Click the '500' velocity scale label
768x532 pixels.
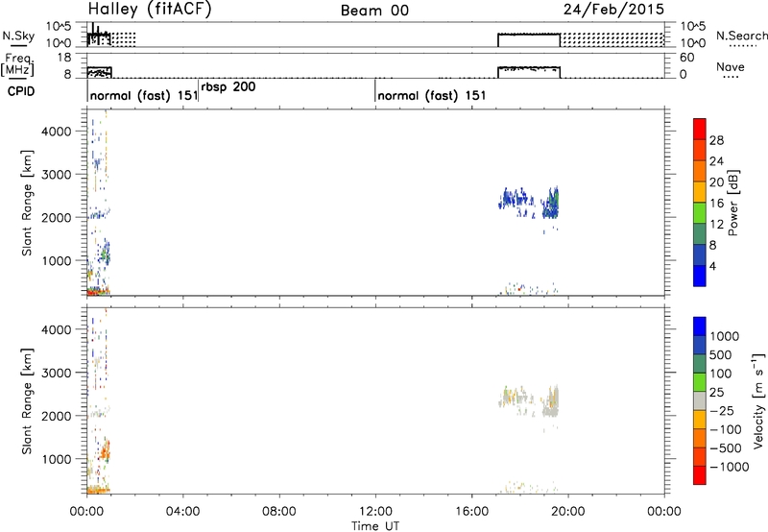[723, 354]
